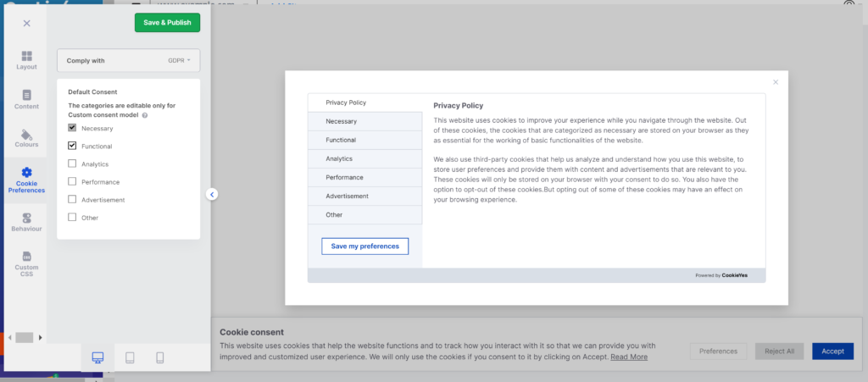Click the Reject All button
Image resolution: width=868 pixels, height=382 pixels.
coord(780,351)
